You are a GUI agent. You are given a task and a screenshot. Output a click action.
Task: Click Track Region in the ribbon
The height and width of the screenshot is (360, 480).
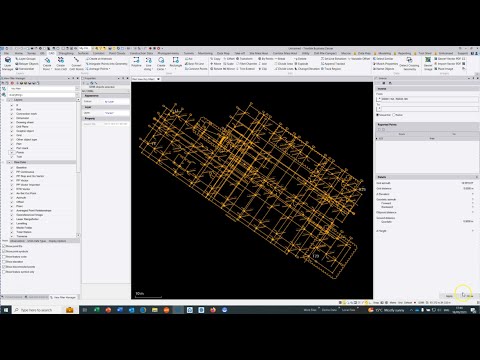[x=331, y=69]
